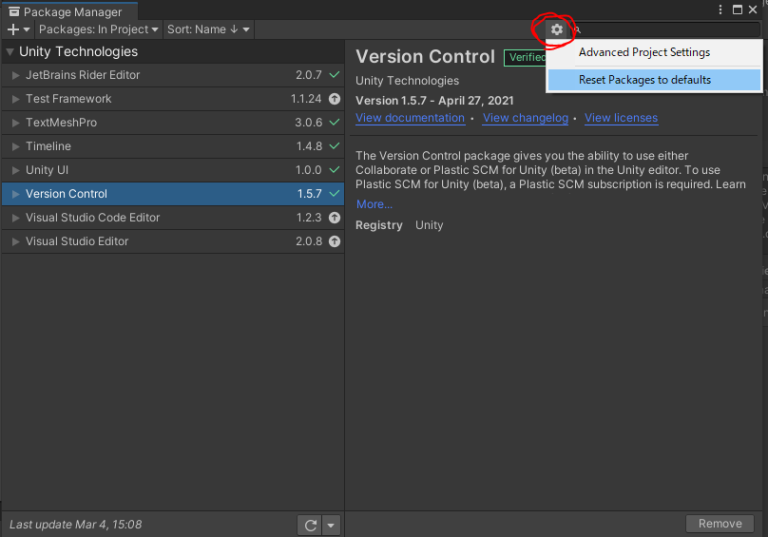Choose Reset Packages to defaults
The width and height of the screenshot is (768, 537).
click(645, 80)
